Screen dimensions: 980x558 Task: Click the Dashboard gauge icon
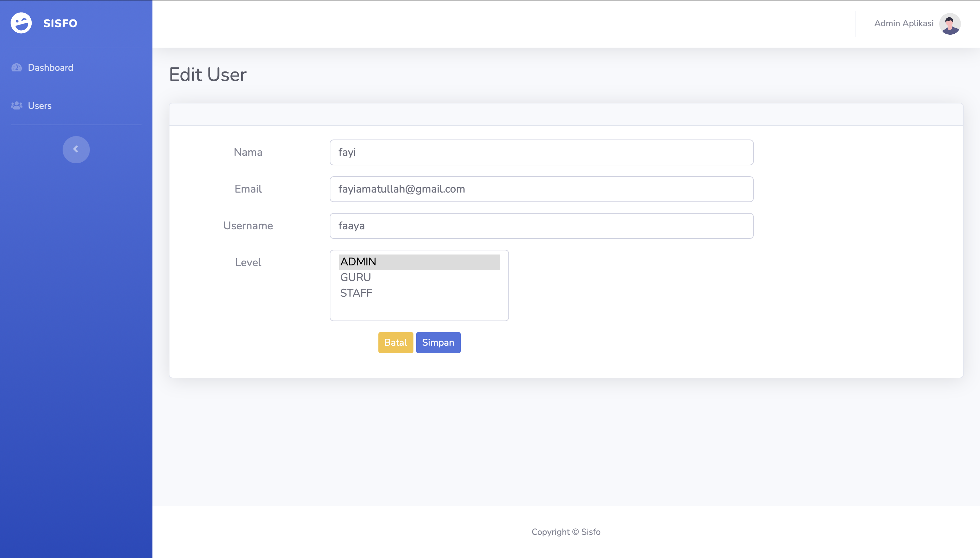[16, 68]
